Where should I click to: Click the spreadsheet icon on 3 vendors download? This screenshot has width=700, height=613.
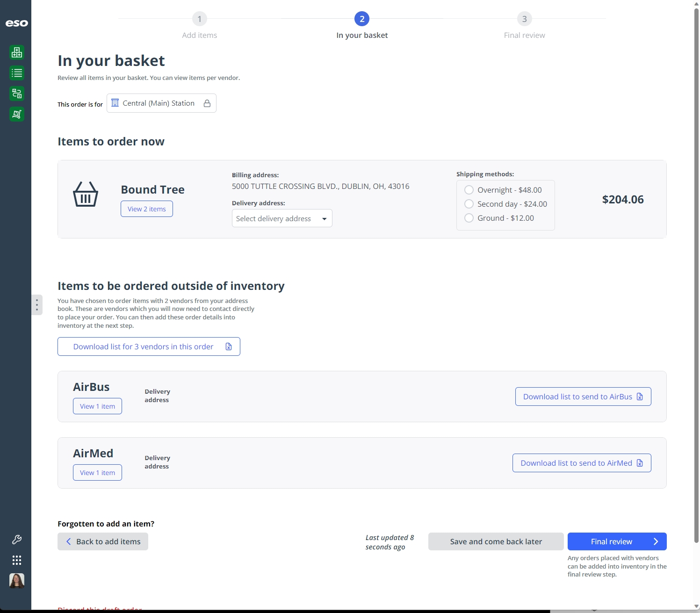[x=229, y=346]
